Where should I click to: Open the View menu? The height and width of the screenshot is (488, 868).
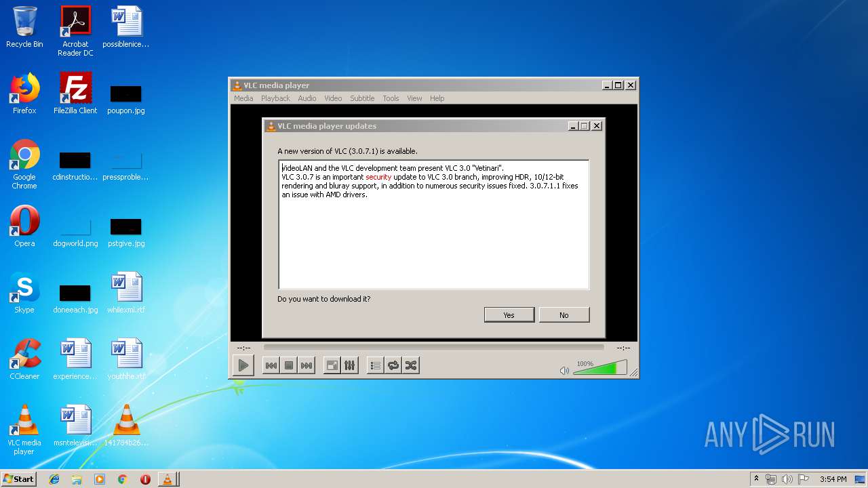pos(414,98)
